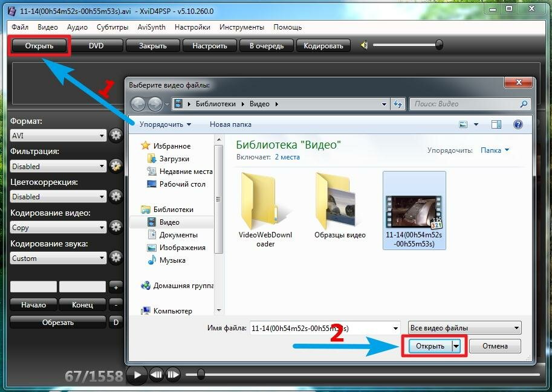Open the Format settings gear

coord(115,135)
